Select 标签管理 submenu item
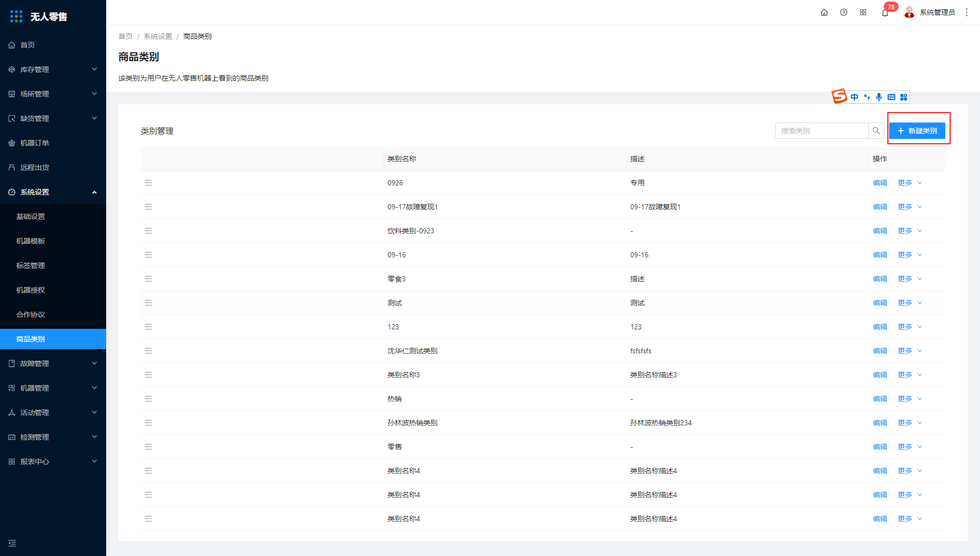 coord(53,265)
